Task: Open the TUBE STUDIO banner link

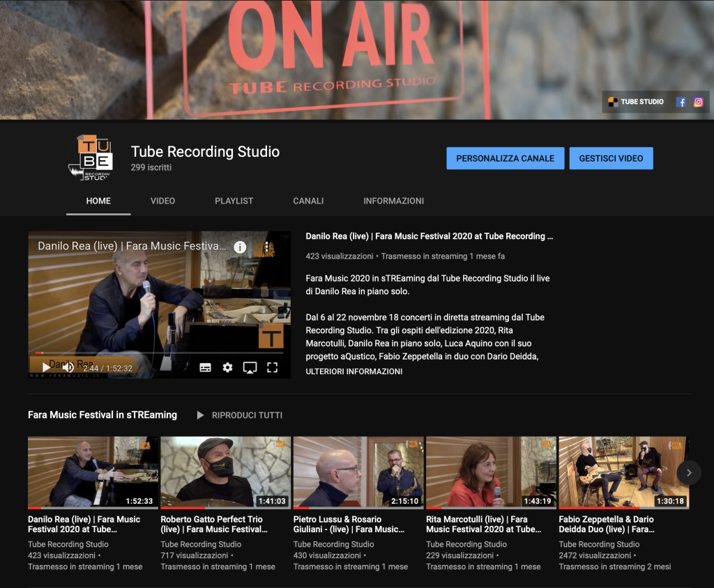Action: pyautogui.click(x=636, y=102)
